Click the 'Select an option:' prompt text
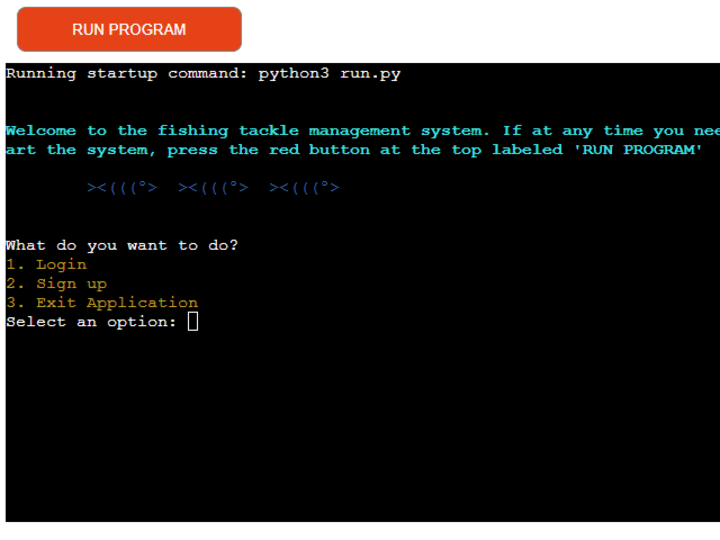Image resolution: width=720 pixels, height=540 pixels. point(91,322)
